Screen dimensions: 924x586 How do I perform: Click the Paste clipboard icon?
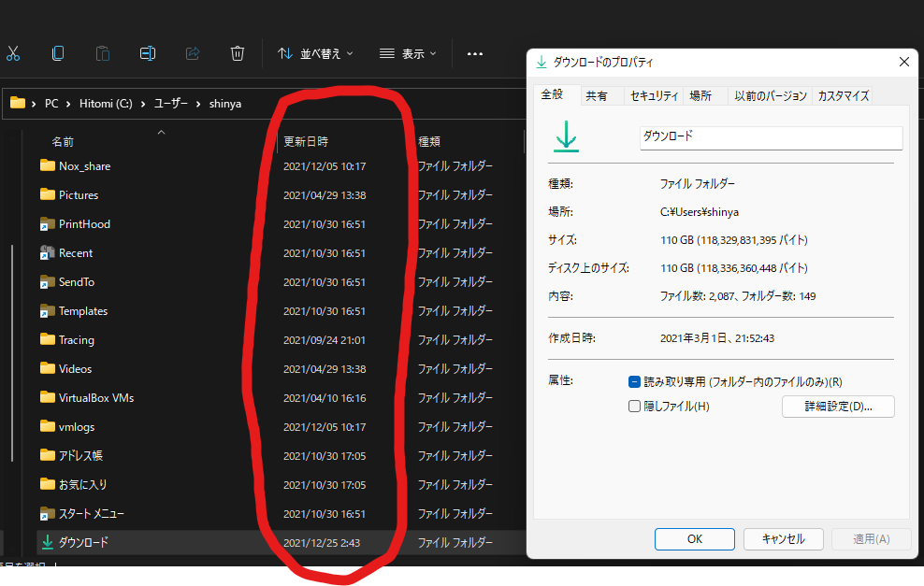pyautogui.click(x=103, y=53)
